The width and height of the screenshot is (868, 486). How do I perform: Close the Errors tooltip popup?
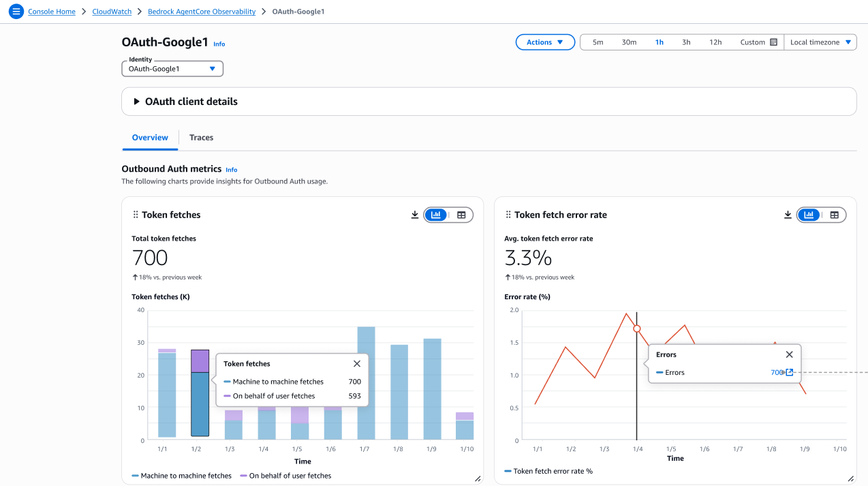point(789,354)
